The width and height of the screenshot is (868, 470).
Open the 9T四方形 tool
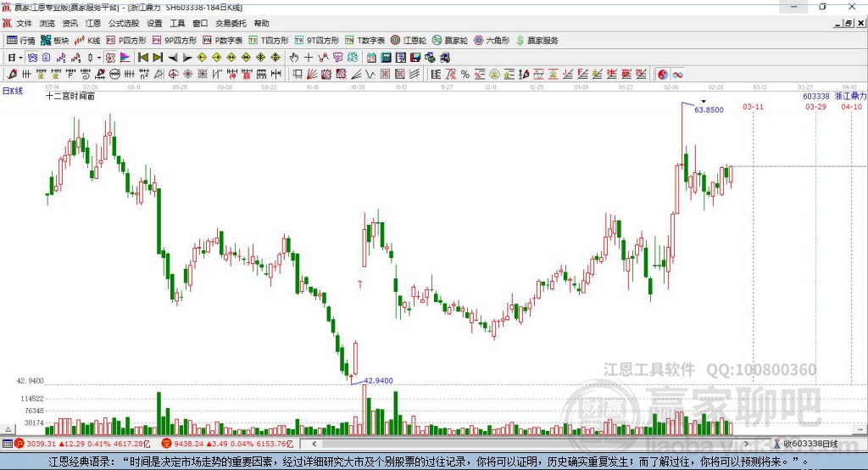317,41
